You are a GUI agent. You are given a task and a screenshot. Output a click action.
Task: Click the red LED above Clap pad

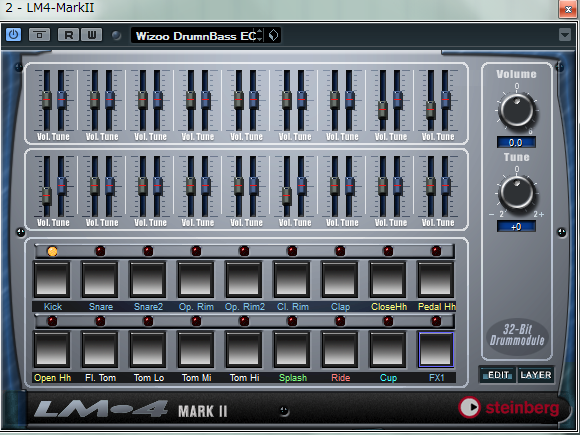340,251
